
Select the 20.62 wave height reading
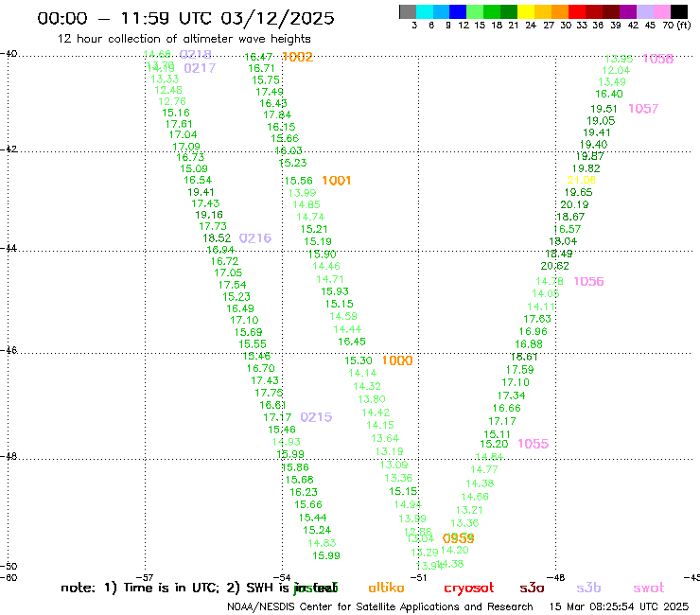coord(555,266)
